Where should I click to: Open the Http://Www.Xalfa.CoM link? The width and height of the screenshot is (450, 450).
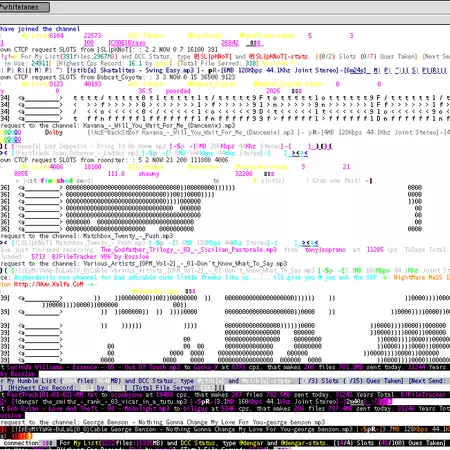[48, 284]
